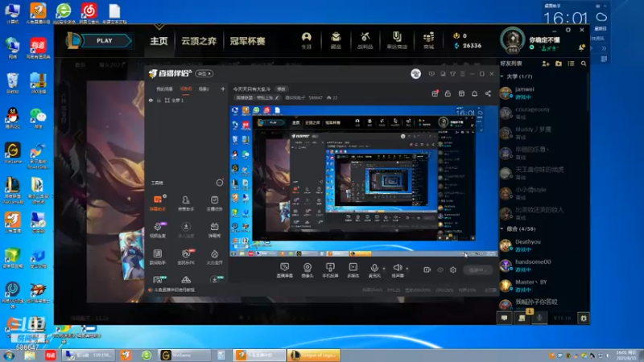The height and width of the screenshot is (362, 644).
Task: Open the missions icon with yellow badge
Action: click(x=522, y=318)
